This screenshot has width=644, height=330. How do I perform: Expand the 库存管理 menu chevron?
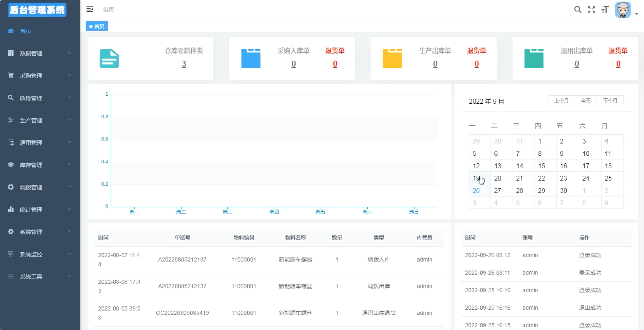(69, 164)
